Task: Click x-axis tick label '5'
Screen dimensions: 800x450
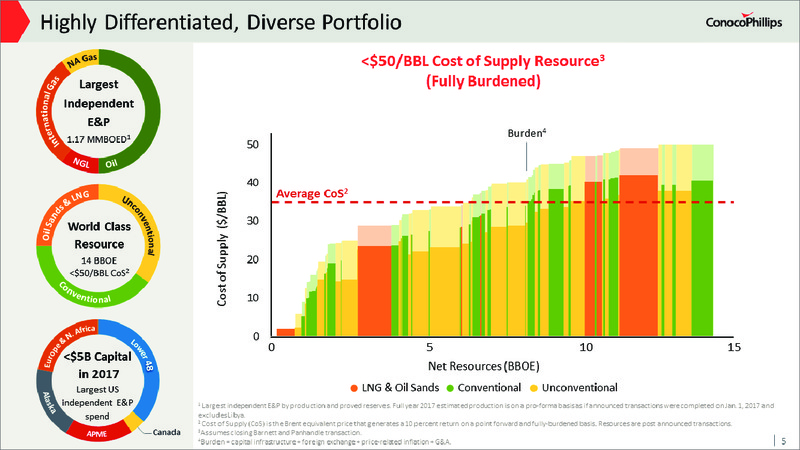Action: [x=429, y=347]
